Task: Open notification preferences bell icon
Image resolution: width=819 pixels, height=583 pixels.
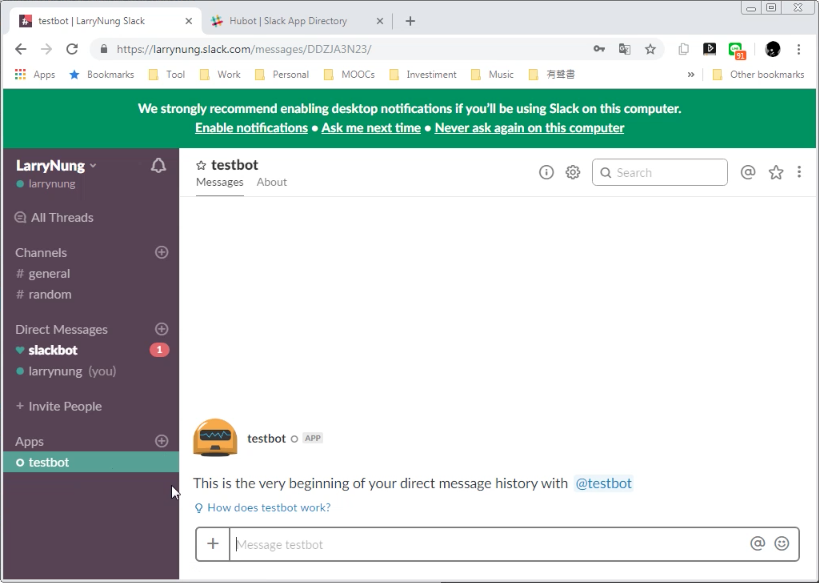Action: pos(158,166)
